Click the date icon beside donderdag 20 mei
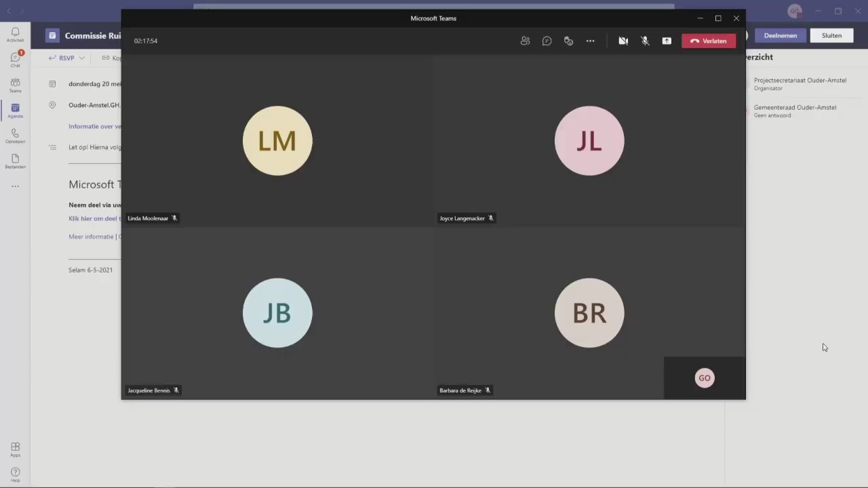This screenshot has height=488, width=868. pos(52,84)
